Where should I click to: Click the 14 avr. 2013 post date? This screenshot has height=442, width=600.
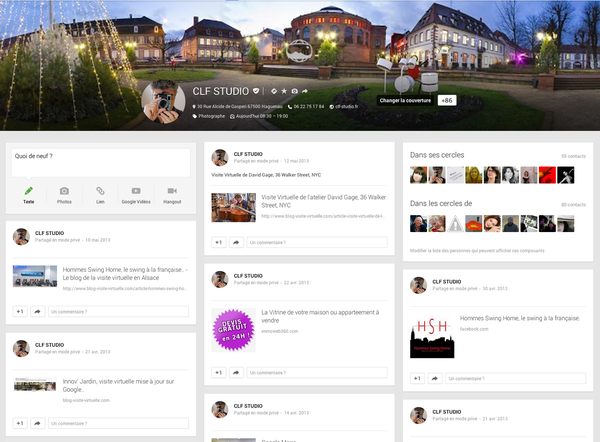point(296,413)
